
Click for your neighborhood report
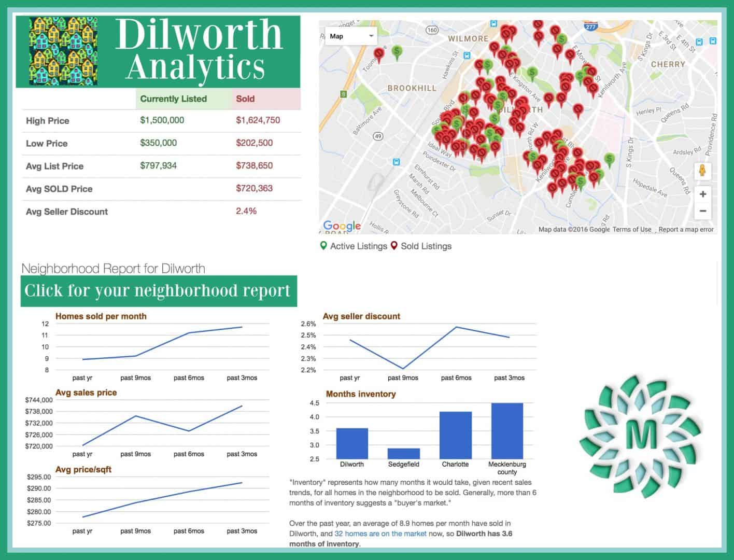click(158, 290)
